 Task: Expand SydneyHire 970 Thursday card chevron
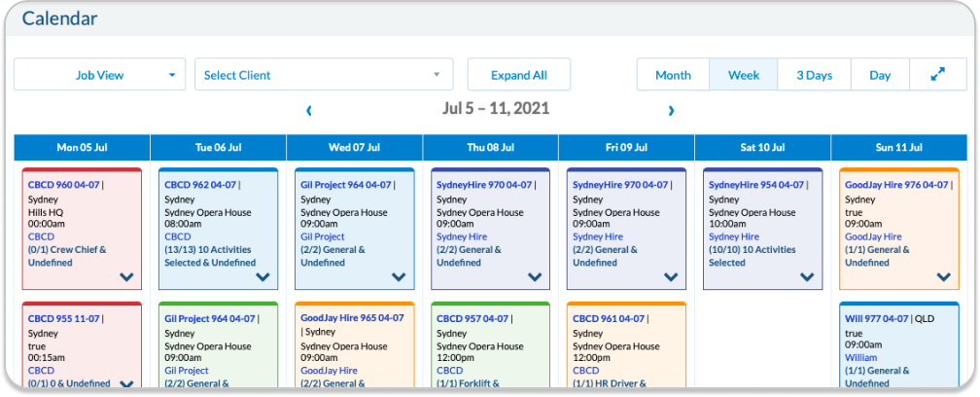535,277
